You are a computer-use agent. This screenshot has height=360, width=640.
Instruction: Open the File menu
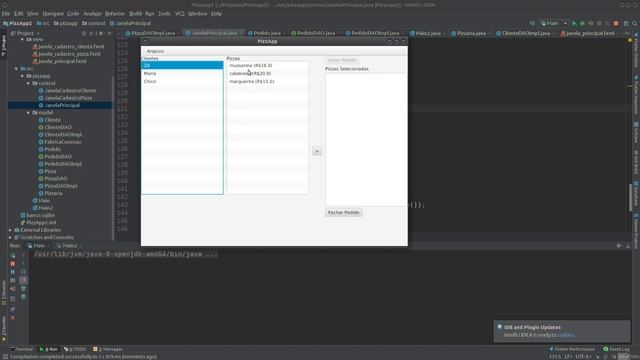(x=6, y=14)
